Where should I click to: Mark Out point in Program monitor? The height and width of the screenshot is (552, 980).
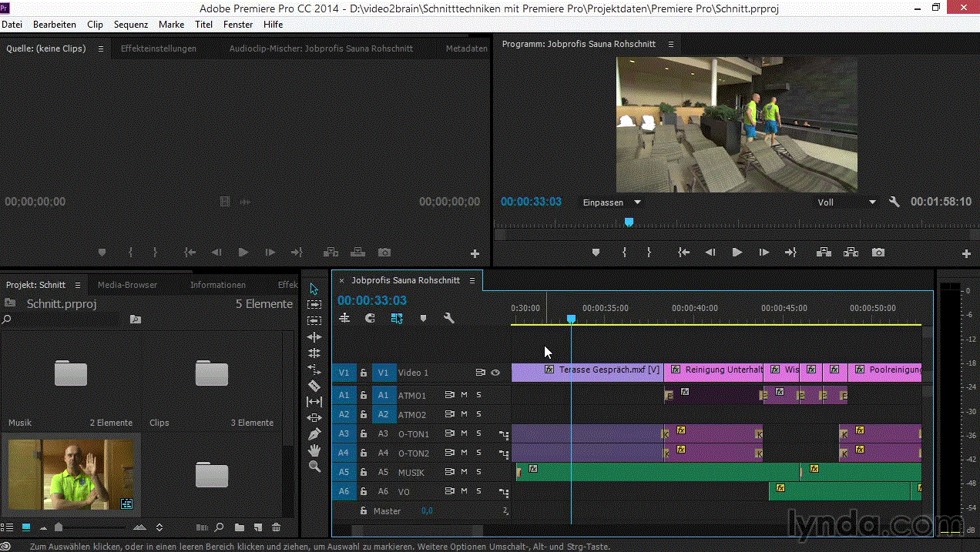[649, 253]
